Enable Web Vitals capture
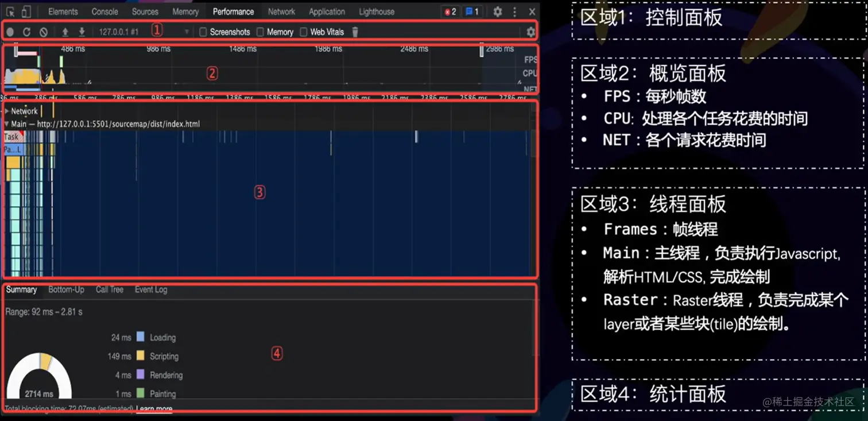 (303, 32)
